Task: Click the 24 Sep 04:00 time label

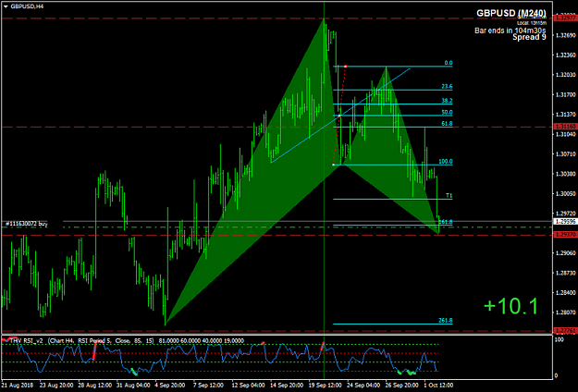Action: click(x=363, y=386)
